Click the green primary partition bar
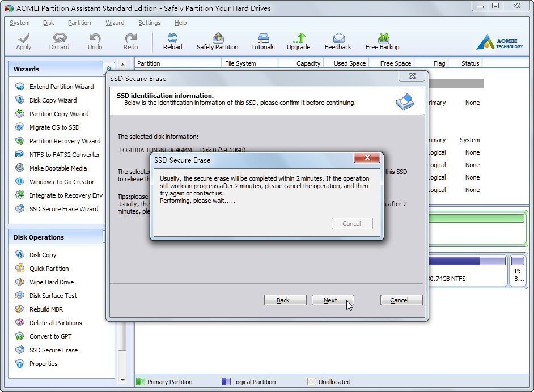534x392 pixels. click(x=476, y=219)
